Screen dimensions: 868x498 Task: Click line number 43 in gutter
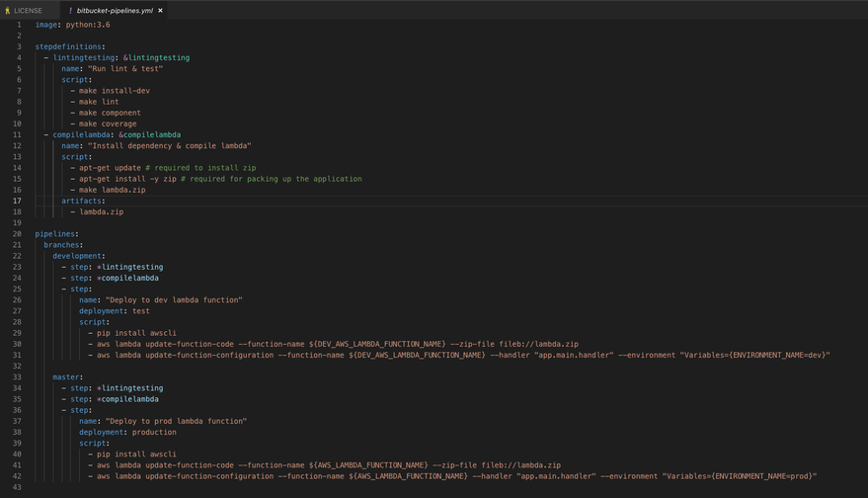click(17, 487)
